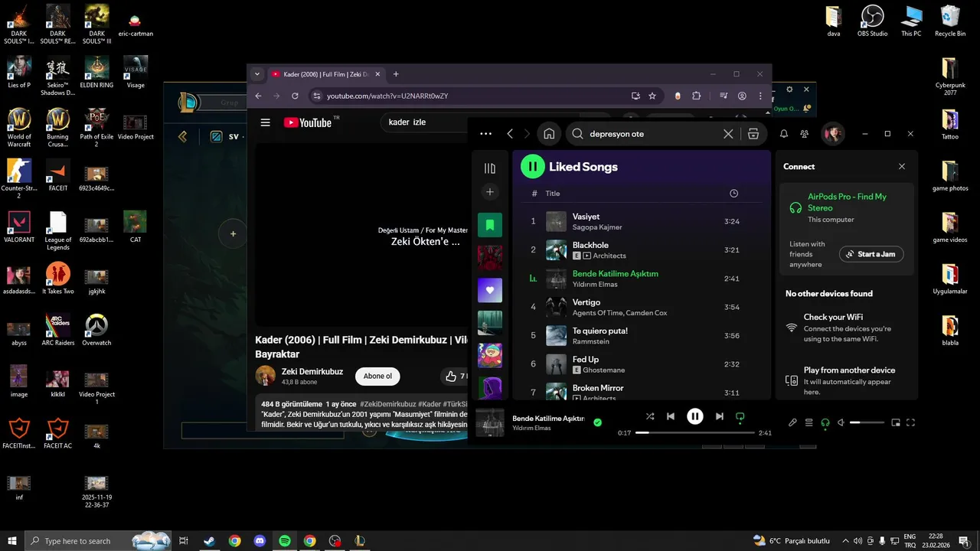Open Liked Songs heart tile in sidebar

pyautogui.click(x=490, y=290)
